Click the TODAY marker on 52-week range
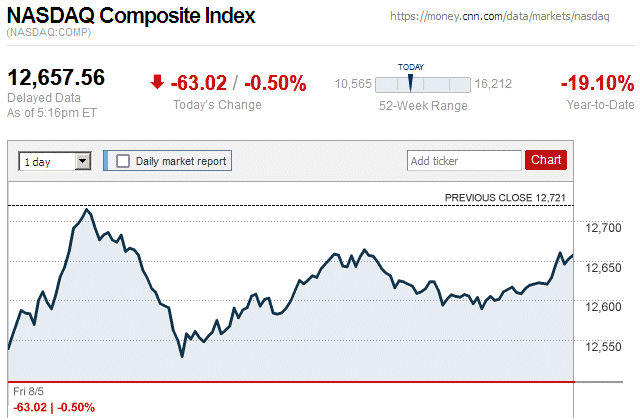The image size is (640, 420). coord(410,81)
